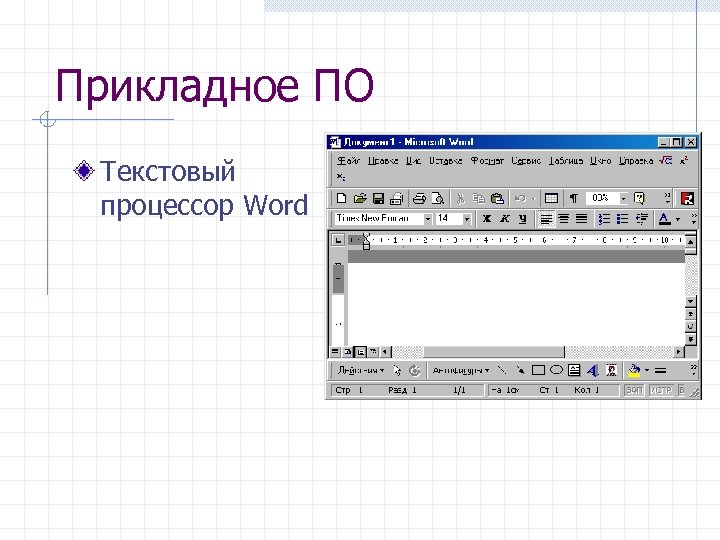The width and height of the screenshot is (720, 540).
Task: Open the Формат menu
Action: pyautogui.click(x=487, y=161)
